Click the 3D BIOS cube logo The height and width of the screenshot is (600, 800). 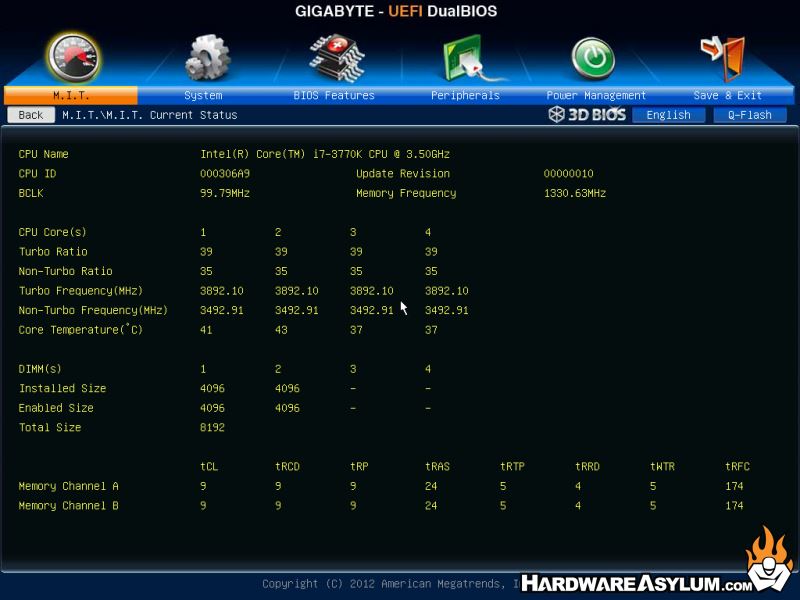click(556, 114)
